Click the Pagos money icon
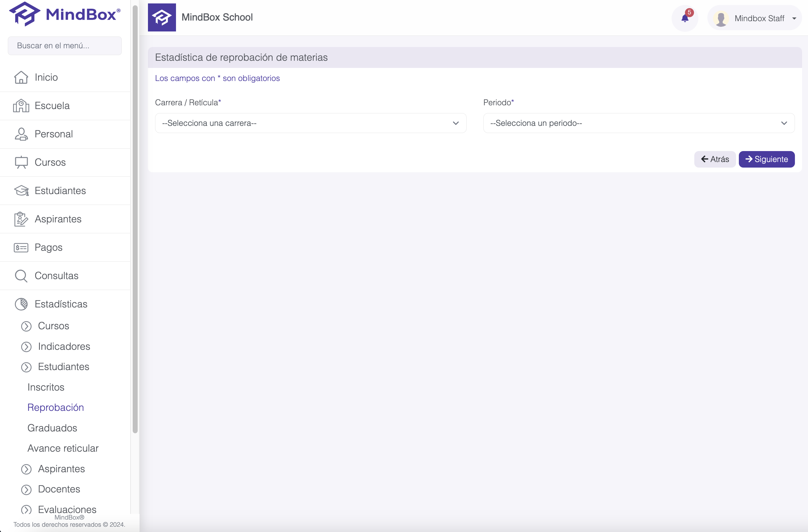Image resolution: width=808 pixels, height=532 pixels. click(x=21, y=248)
